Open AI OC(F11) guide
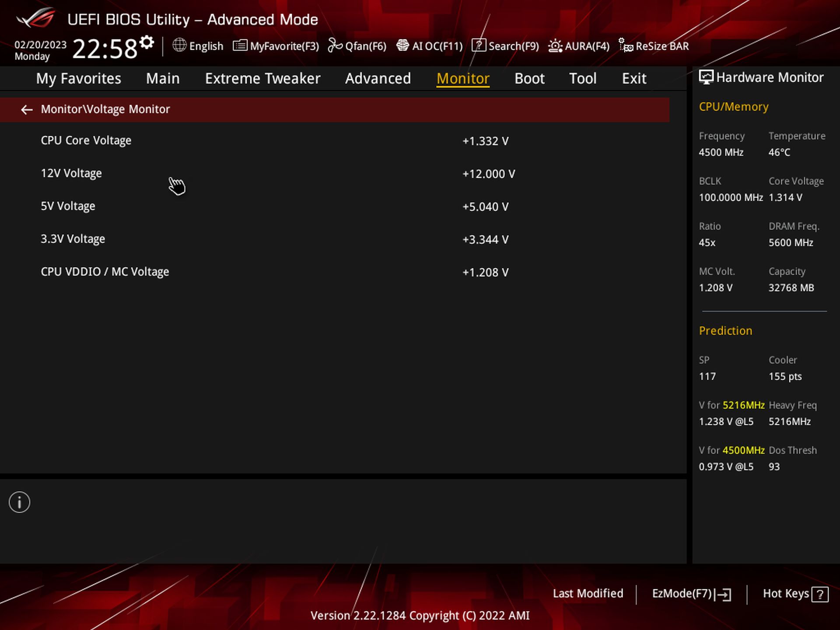This screenshot has height=630, width=840. 429,46
